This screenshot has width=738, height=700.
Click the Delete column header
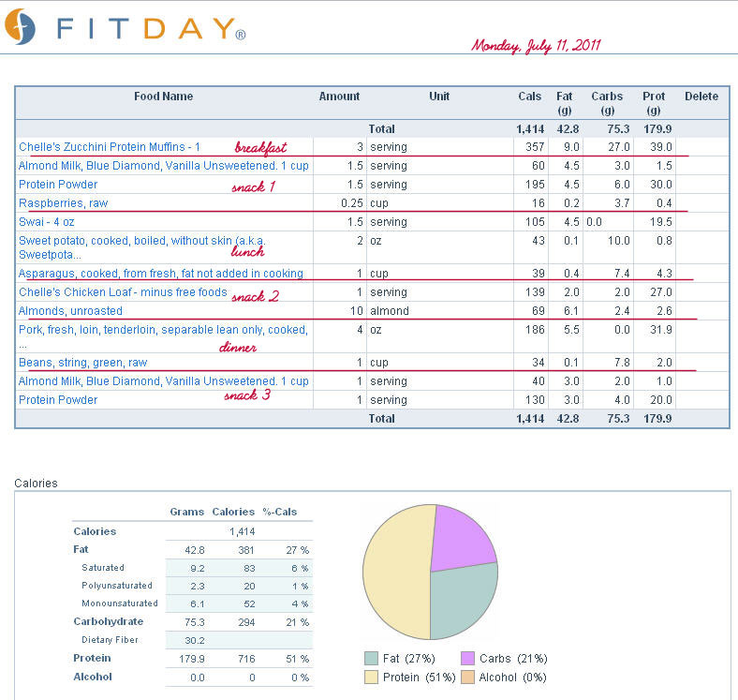tap(701, 97)
